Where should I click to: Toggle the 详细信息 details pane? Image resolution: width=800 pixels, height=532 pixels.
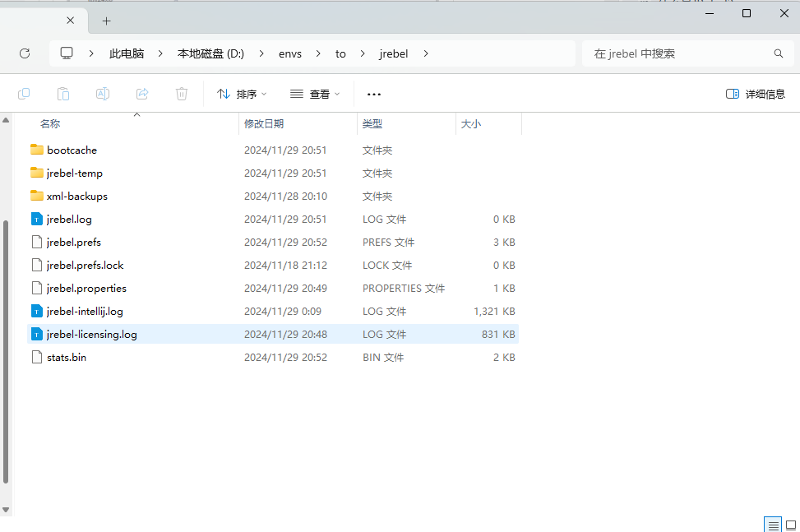tap(756, 94)
